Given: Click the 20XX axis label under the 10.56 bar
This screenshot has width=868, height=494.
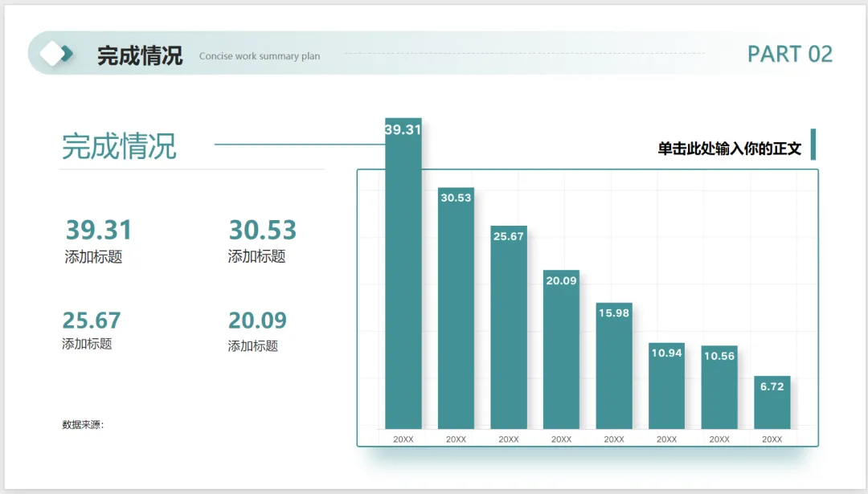Looking at the screenshot, I should pos(719,439).
